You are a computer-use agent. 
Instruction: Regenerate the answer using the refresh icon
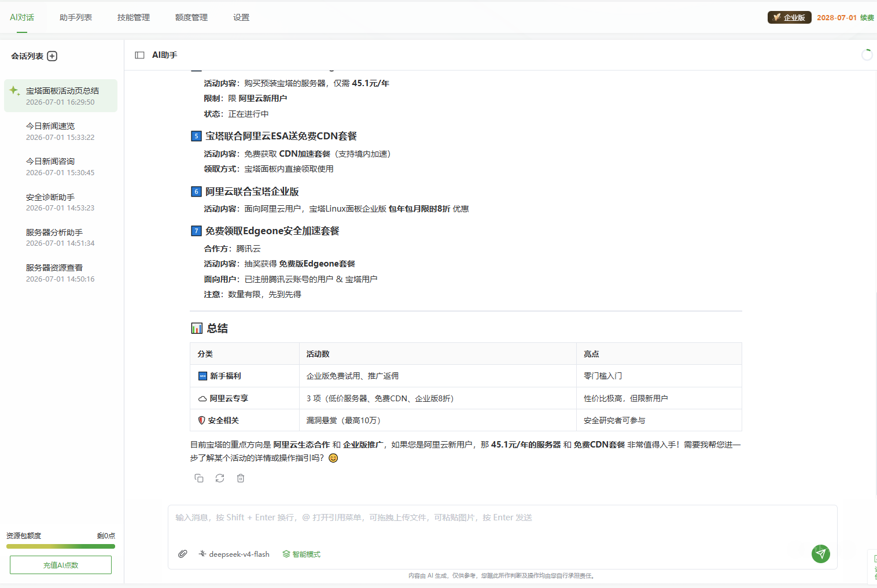(x=220, y=478)
